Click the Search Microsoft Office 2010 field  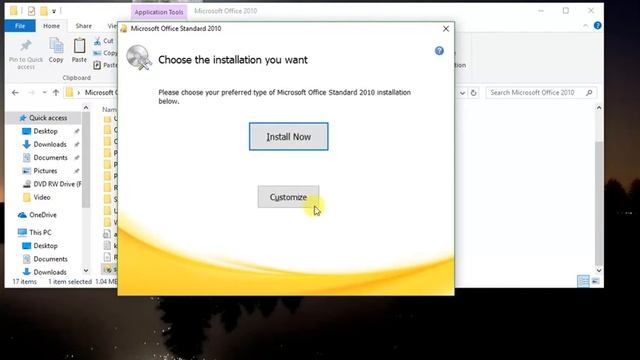(540, 93)
